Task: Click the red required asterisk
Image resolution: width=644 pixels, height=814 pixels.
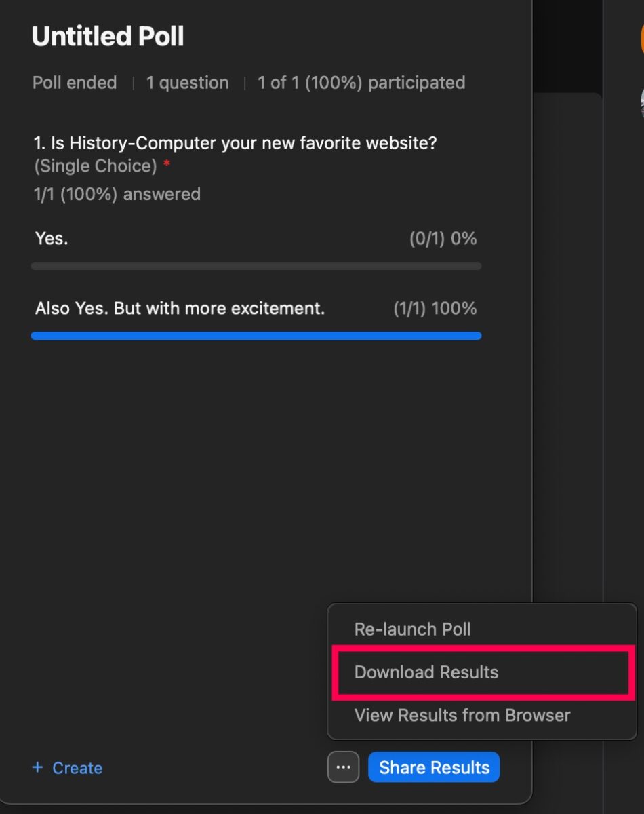Action: [x=167, y=166]
